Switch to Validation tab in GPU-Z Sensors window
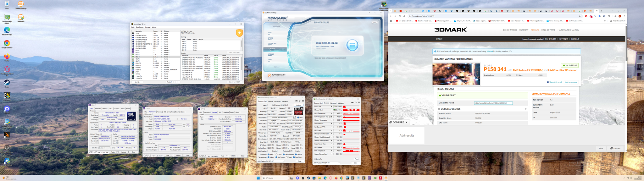 341,103
